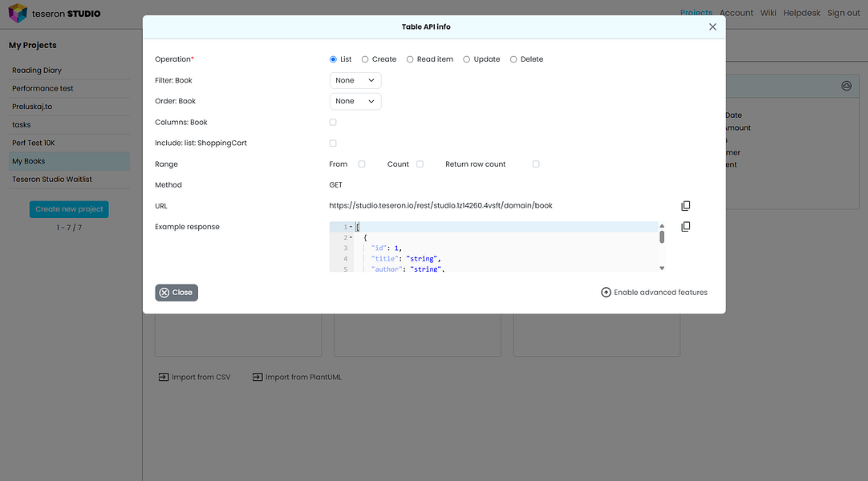Click the upward arrow icon beside Enable advanced features
Image resolution: width=868 pixels, height=481 pixels.
[606, 293]
